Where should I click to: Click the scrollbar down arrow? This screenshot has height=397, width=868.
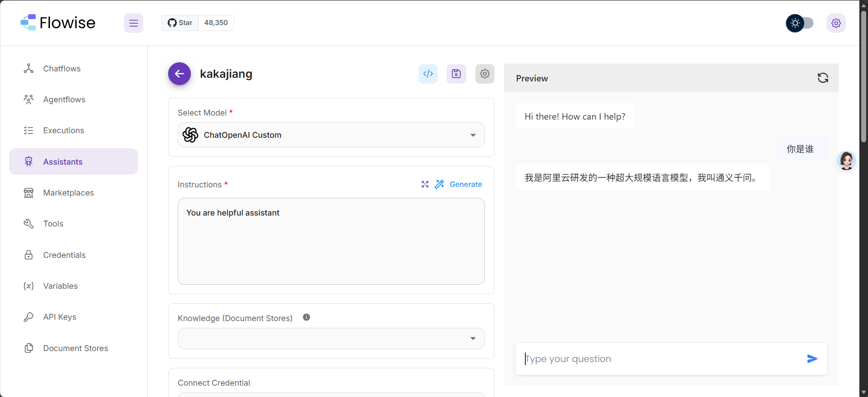click(x=863, y=392)
